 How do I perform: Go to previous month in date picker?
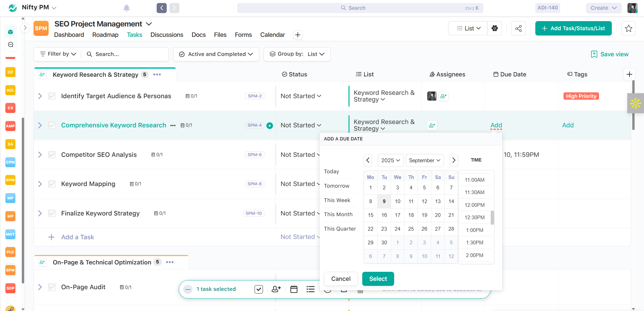click(368, 160)
